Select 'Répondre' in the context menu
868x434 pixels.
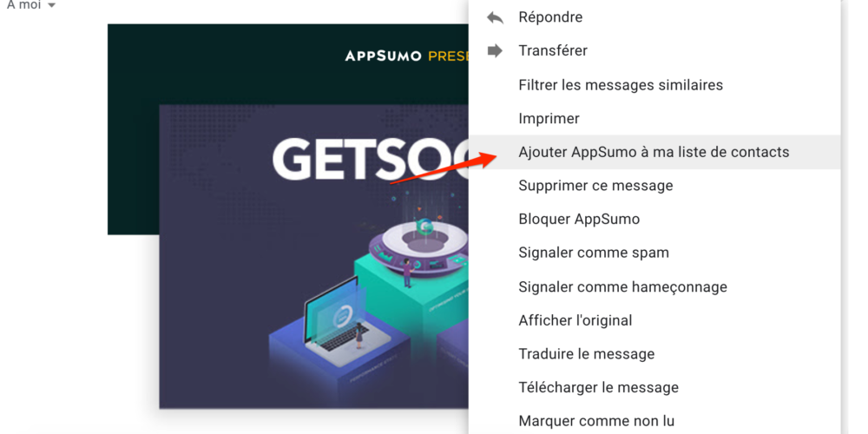(654, 17)
